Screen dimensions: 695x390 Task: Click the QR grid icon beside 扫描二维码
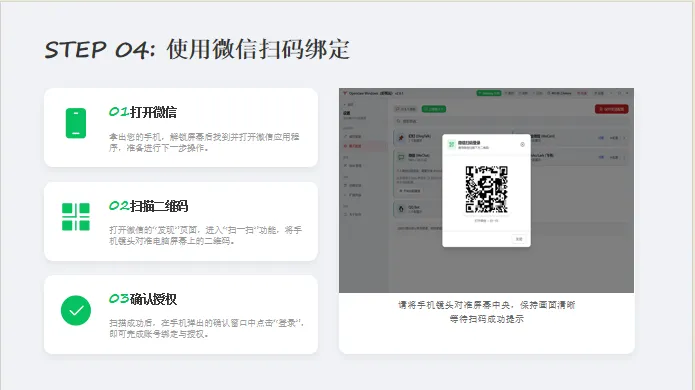click(x=76, y=217)
